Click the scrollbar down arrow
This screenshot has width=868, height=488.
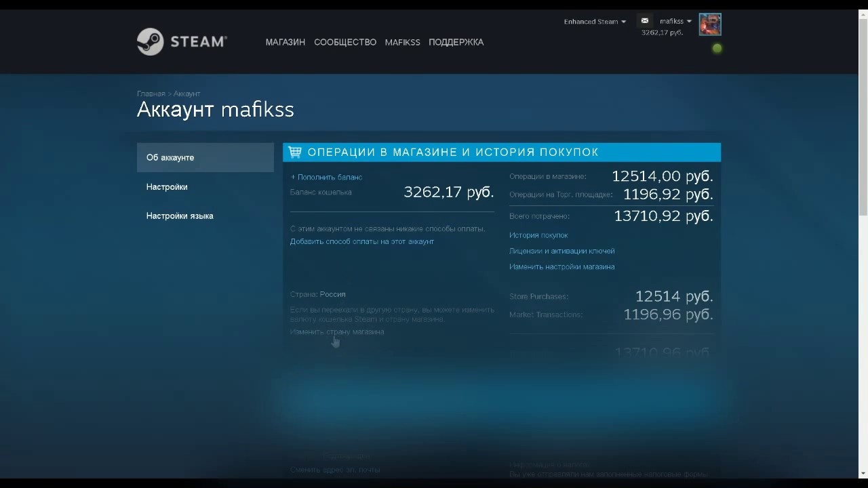coord(863,473)
